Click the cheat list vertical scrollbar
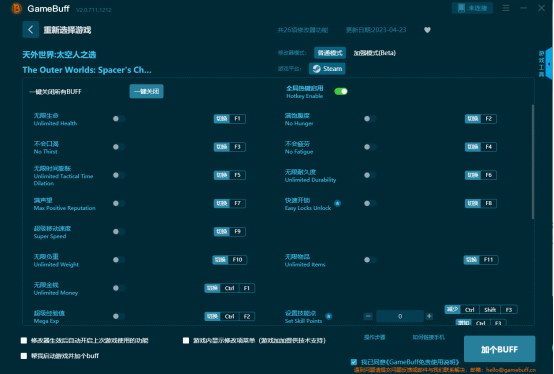Viewport: 554px width, 374px height. click(x=533, y=162)
